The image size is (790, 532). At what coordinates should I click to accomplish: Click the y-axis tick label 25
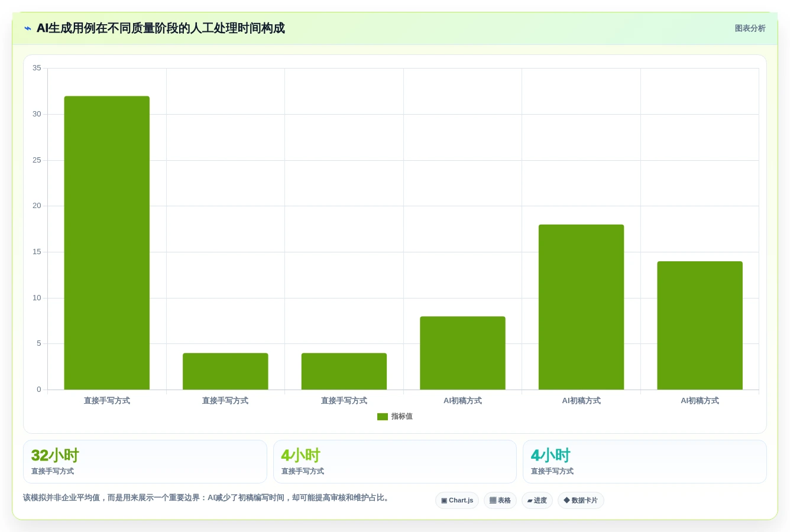(37, 160)
